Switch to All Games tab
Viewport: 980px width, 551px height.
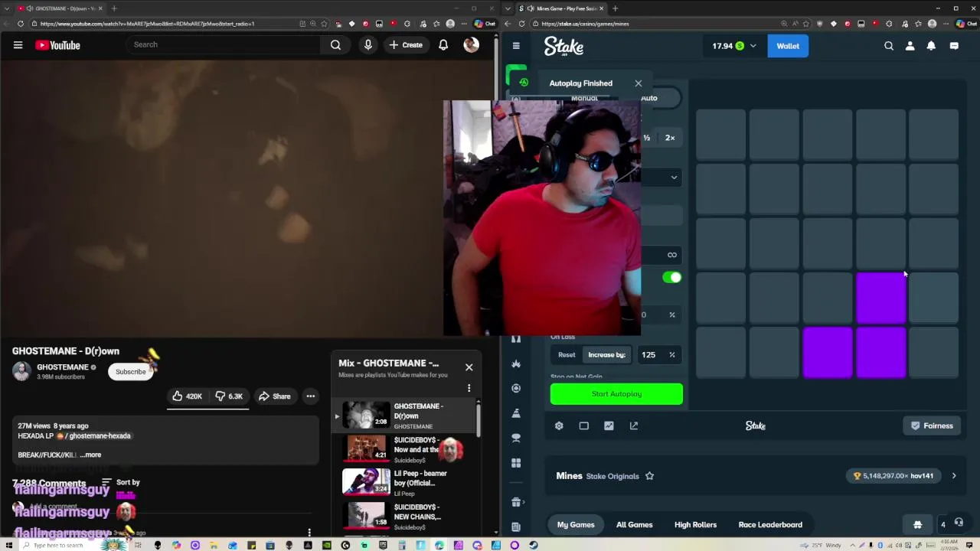pos(635,525)
